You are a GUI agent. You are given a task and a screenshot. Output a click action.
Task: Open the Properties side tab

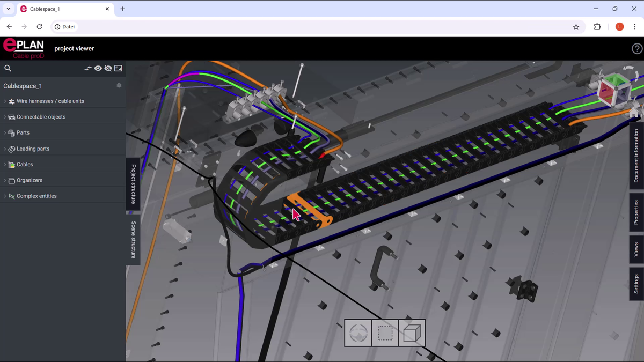tap(636, 212)
